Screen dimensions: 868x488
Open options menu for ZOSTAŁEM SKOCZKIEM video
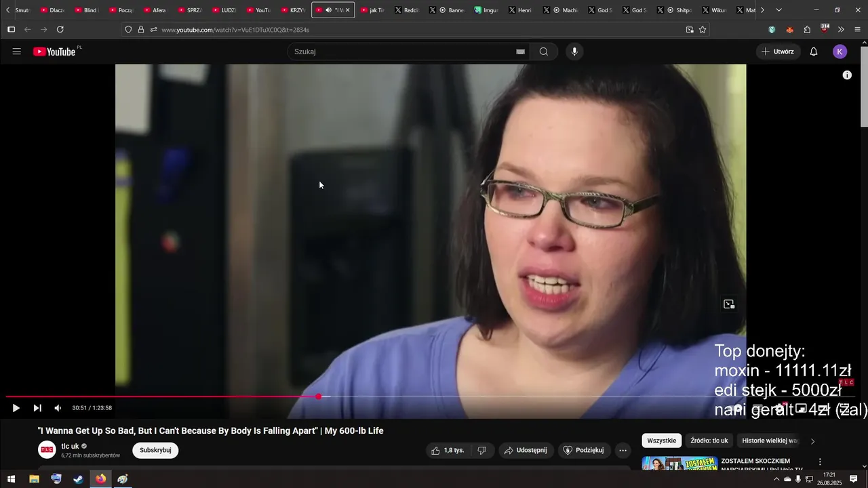click(819, 462)
